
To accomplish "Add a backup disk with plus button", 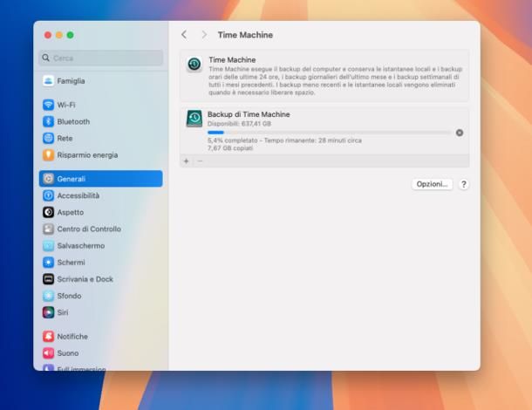I will [x=187, y=161].
